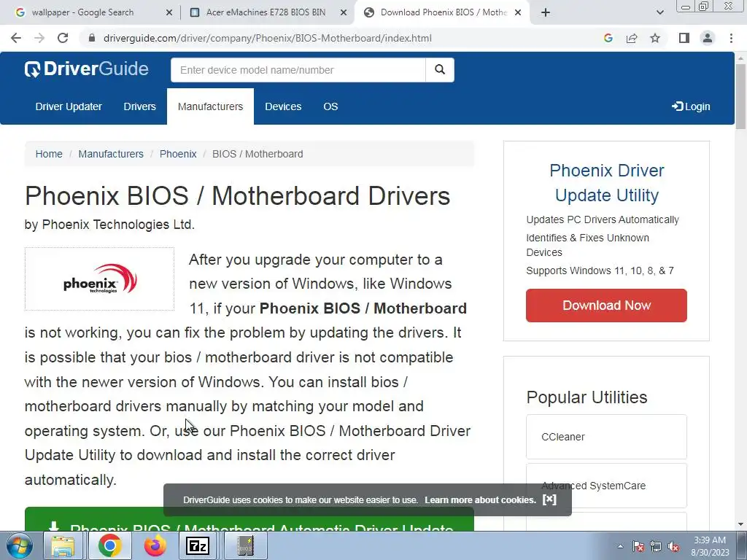This screenshot has width=747, height=560.
Task: Open the BIOS app taskbar icon
Action: click(x=246, y=545)
